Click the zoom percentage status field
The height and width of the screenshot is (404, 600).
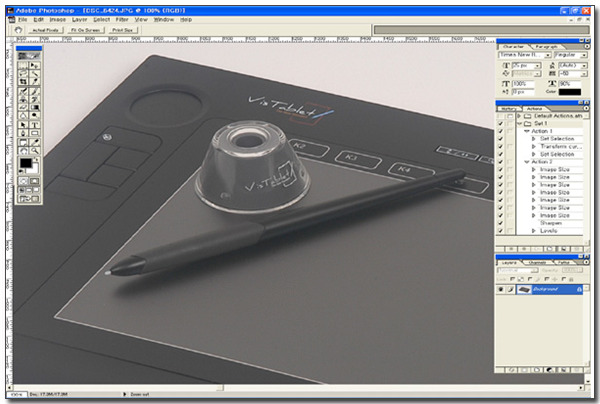[x=18, y=394]
